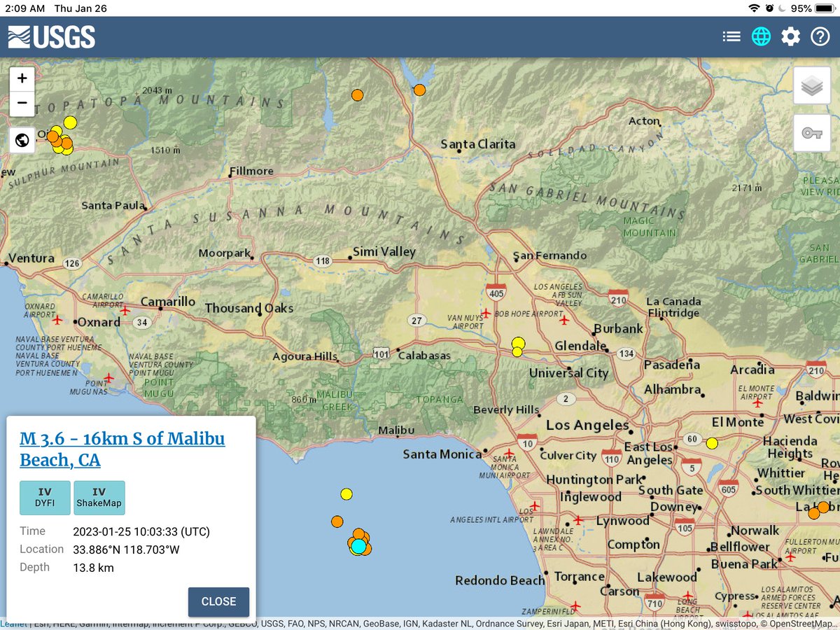This screenshot has height=630, width=840.
Task: Click the Route 126 shield near Ventura
Action: (71, 263)
